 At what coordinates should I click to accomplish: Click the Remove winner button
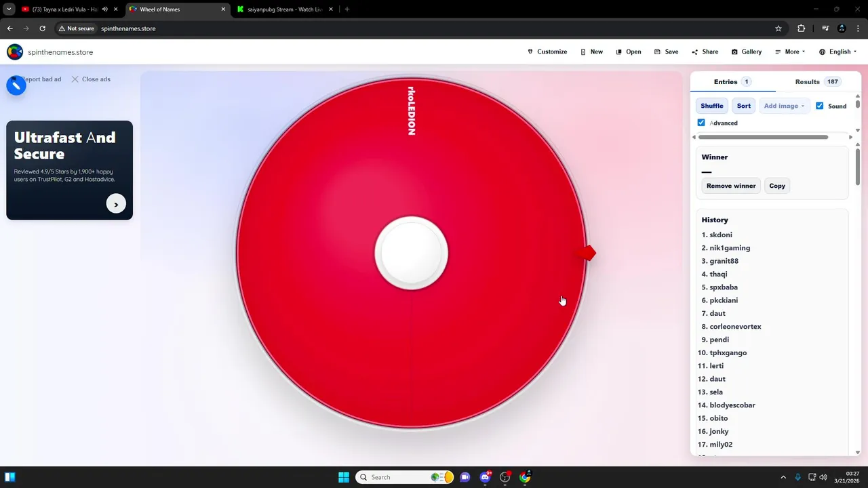tap(731, 186)
